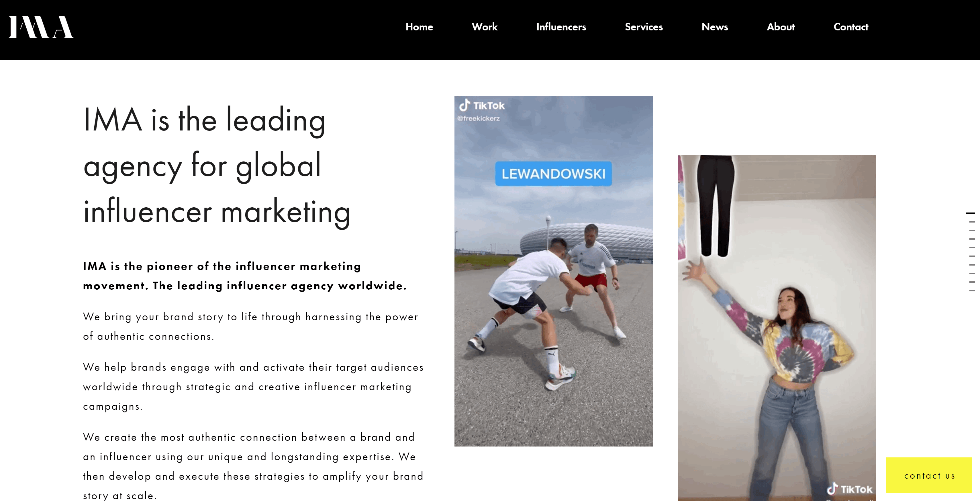The width and height of the screenshot is (980, 501).
Task: Click the blue LEWANDOWSKI label on video
Action: point(553,174)
